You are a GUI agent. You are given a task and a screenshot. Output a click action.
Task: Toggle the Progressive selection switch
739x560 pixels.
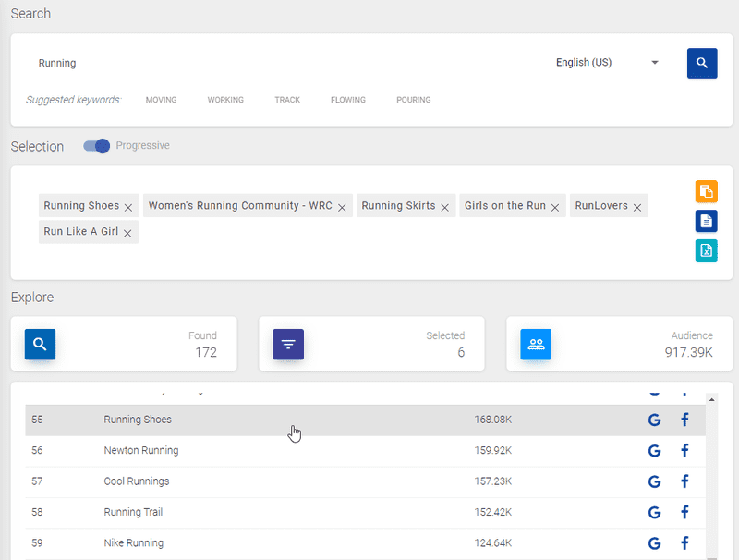pos(97,146)
